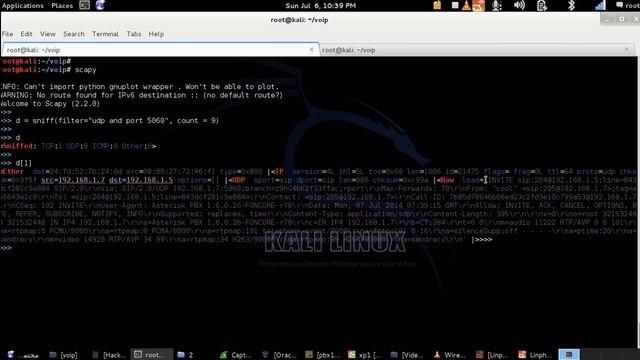
Task: Open the microphone tray indicator
Action: pos(497,5)
